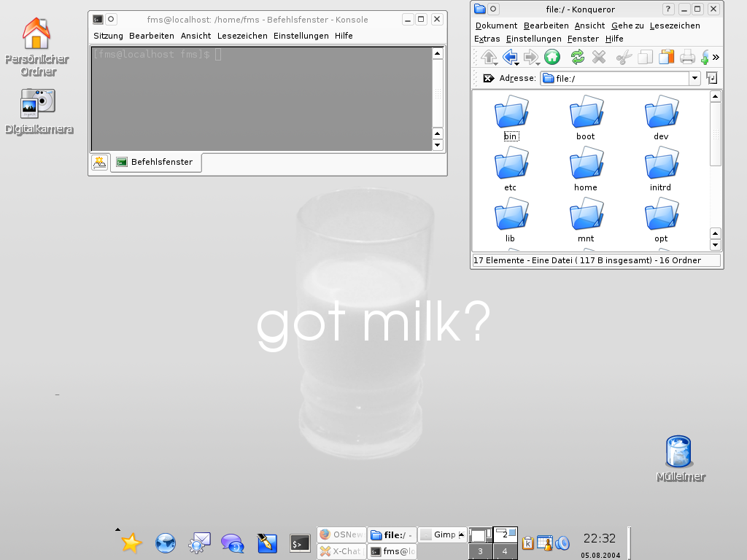The height and width of the screenshot is (560, 747).
Task: Open Lesezeichen menu in Konsole
Action: click(x=242, y=36)
